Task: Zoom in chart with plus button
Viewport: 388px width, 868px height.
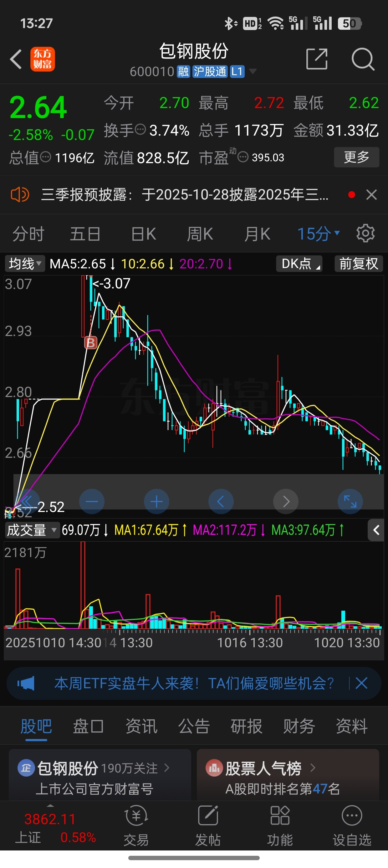Action: coord(156,501)
